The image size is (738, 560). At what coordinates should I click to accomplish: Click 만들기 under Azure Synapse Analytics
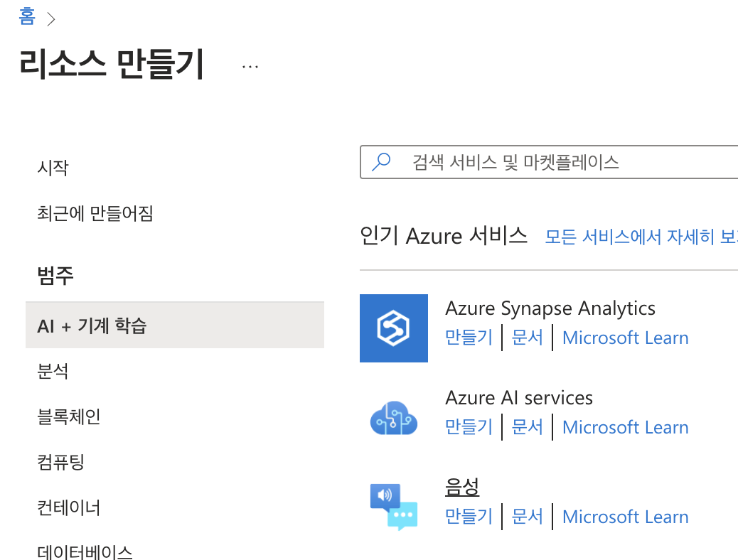coord(469,338)
